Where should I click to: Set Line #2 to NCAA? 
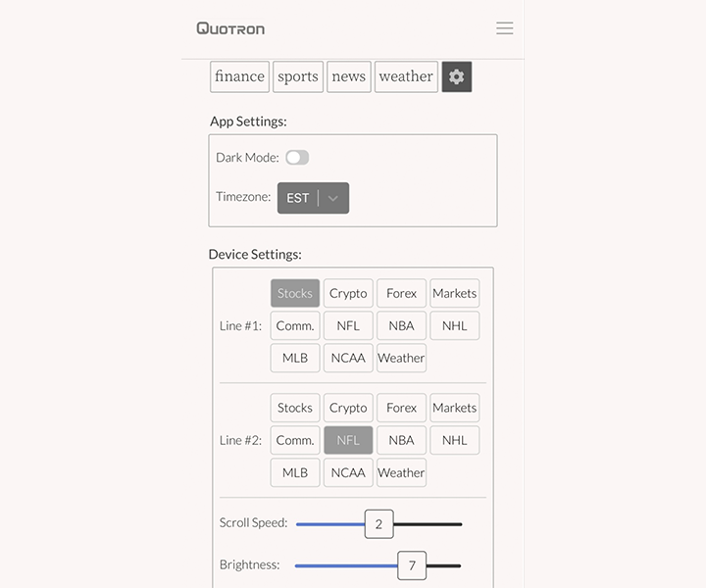click(x=348, y=472)
